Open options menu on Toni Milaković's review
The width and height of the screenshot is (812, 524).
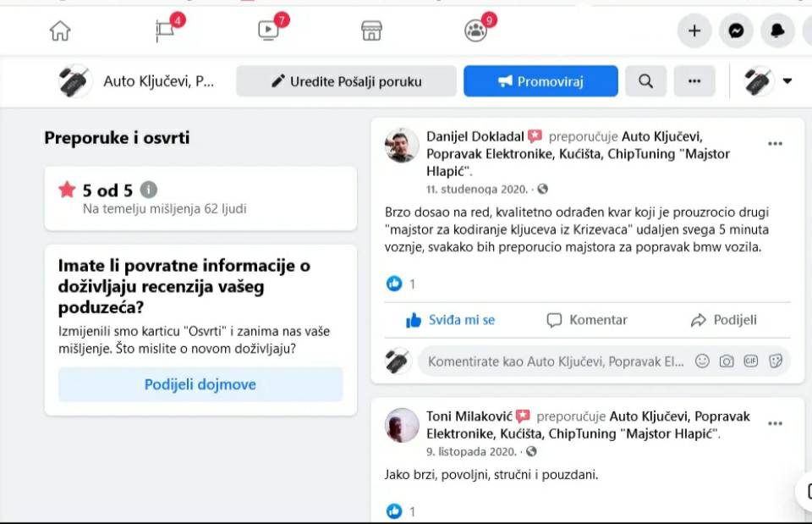point(775,423)
